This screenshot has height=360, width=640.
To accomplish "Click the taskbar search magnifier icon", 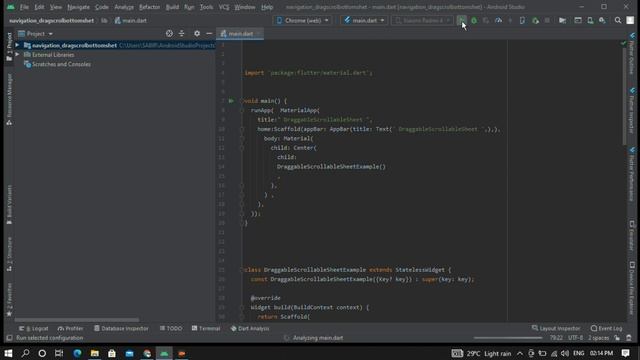I will click(25, 353).
